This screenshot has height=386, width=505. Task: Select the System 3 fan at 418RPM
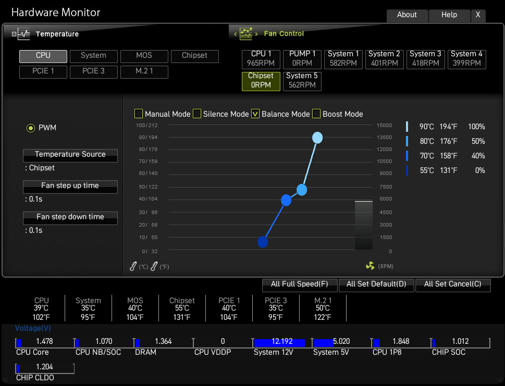tap(425, 59)
